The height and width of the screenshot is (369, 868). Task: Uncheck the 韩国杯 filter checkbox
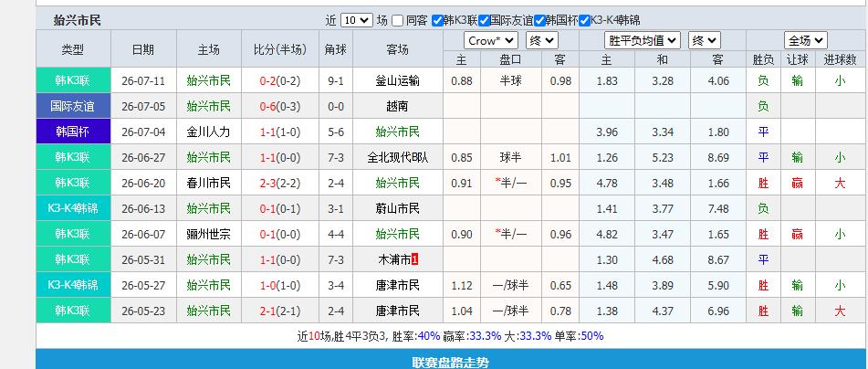pyautogui.click(x=539, y=20)
